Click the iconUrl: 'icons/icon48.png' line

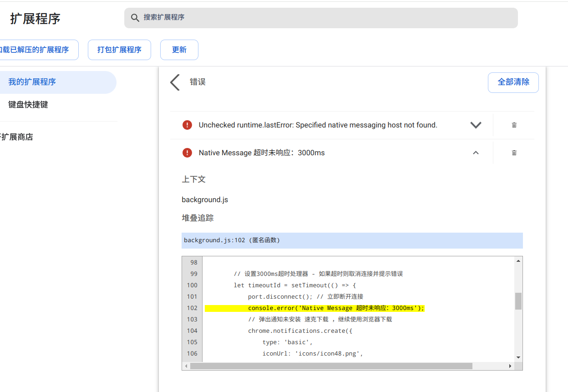point(313,354)
